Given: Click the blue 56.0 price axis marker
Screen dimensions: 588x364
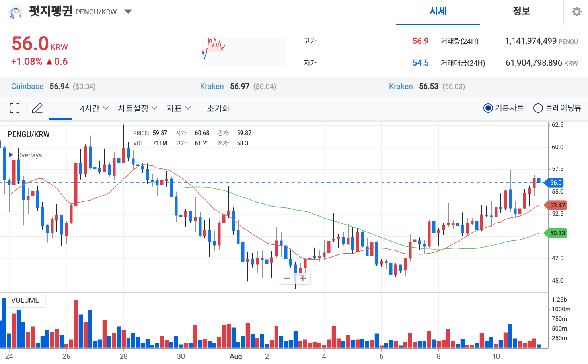Looking at the screenshot, I should click(555, 183).
